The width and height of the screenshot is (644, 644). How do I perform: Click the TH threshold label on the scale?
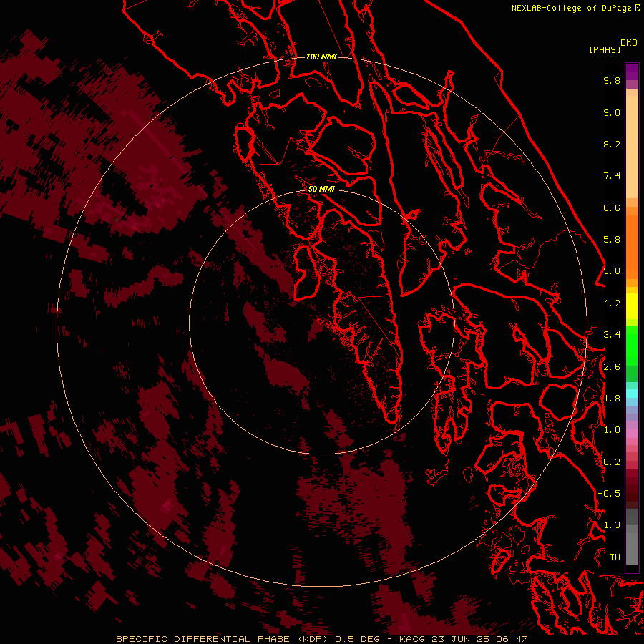615,557
